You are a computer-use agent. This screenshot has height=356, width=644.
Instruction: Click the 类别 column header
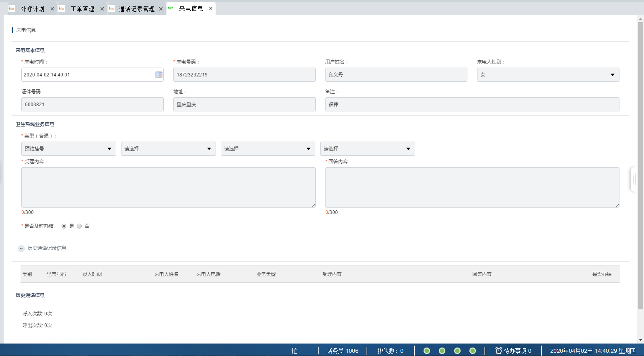pyautogui.click(x=27, y=274)
